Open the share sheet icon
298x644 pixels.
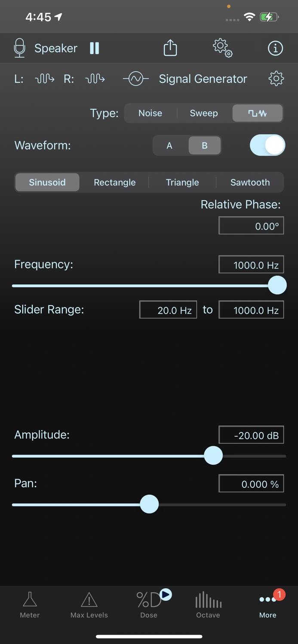170,48
